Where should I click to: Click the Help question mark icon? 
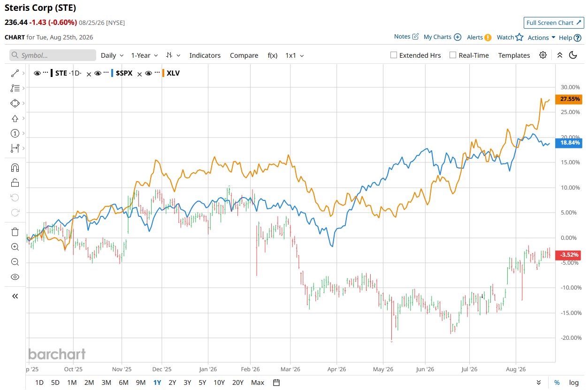(578, 38)
